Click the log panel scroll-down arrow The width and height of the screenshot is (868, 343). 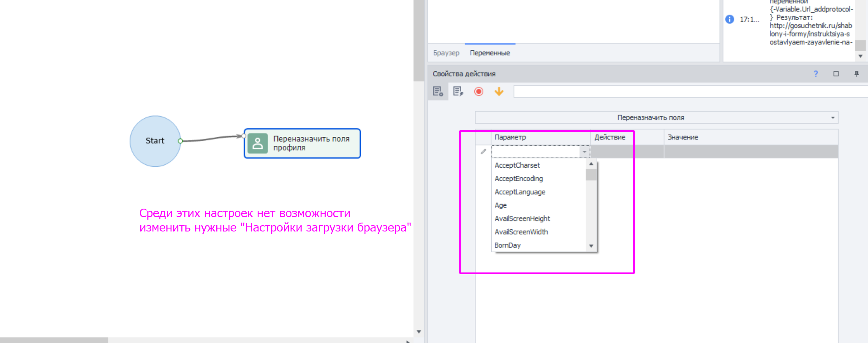click(x=860, y=56)
